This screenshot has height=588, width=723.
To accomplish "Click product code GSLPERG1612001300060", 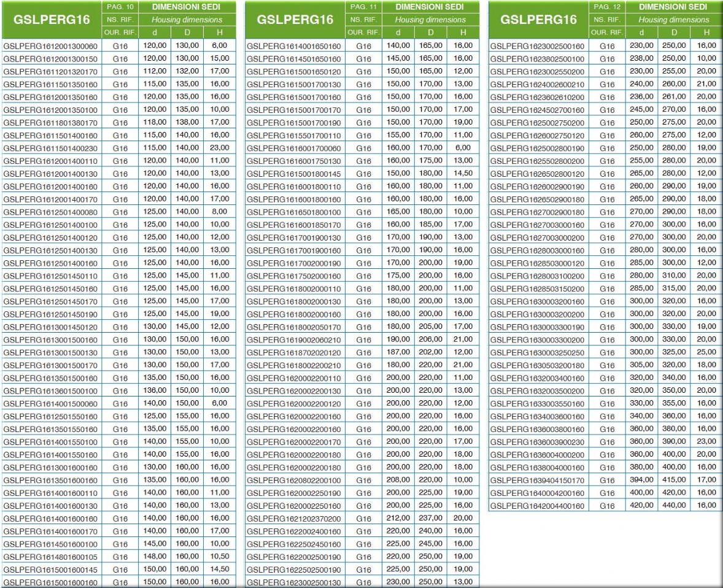I will [51, 46].
